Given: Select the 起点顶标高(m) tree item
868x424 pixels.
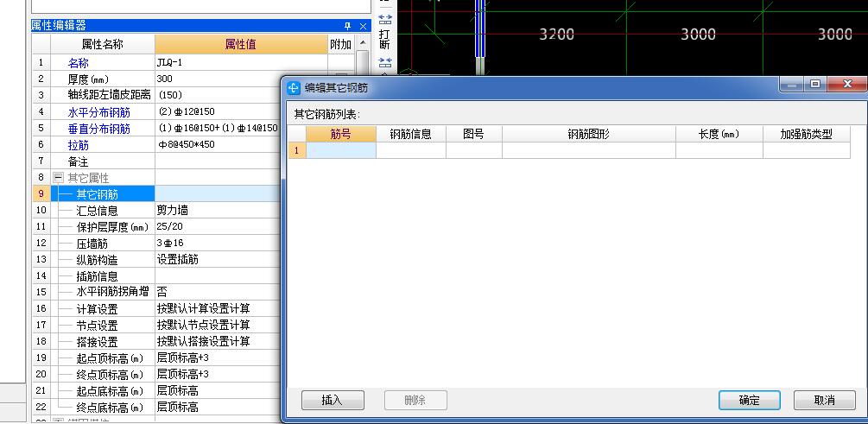Looking at the screenshot, I should (110, 358).
